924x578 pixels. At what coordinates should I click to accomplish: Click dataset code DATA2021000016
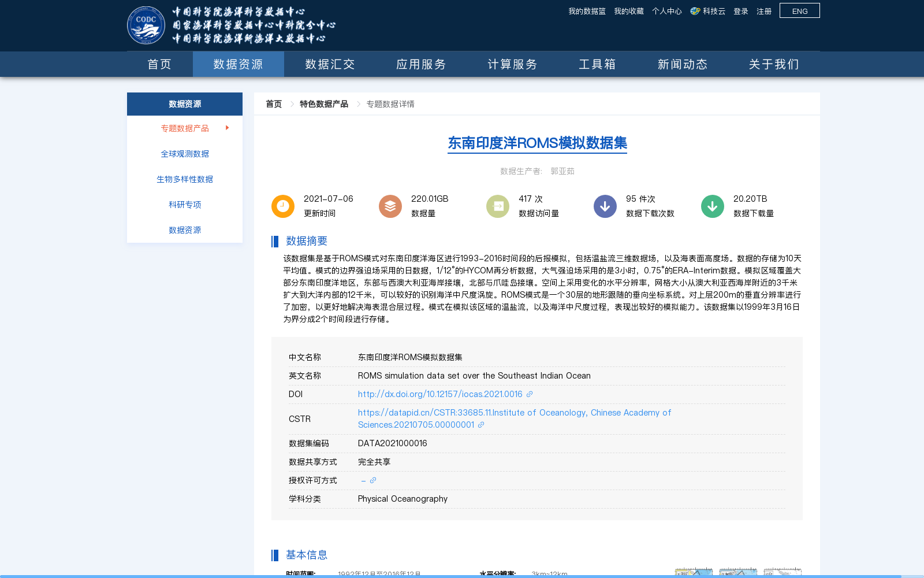point(393,443)
